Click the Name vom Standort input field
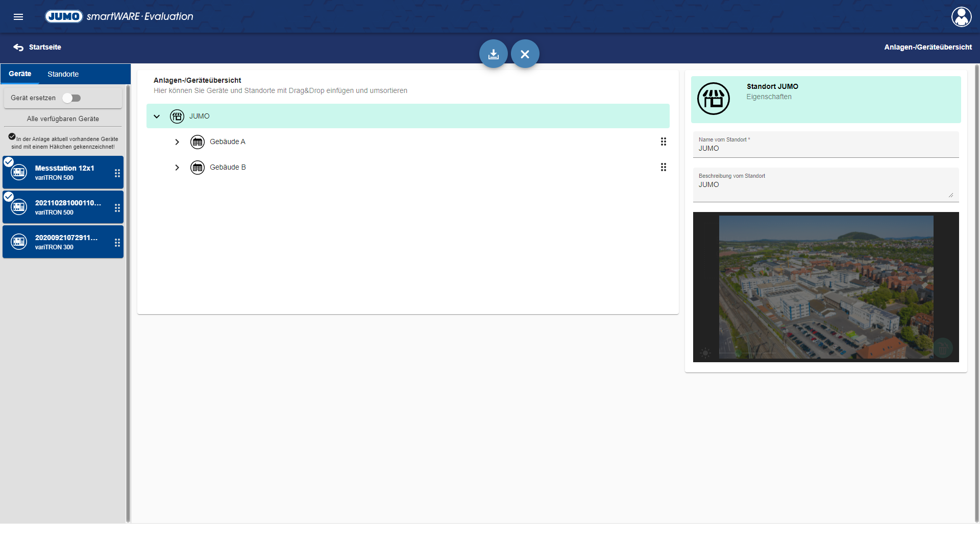 click(x=825, y=149)
